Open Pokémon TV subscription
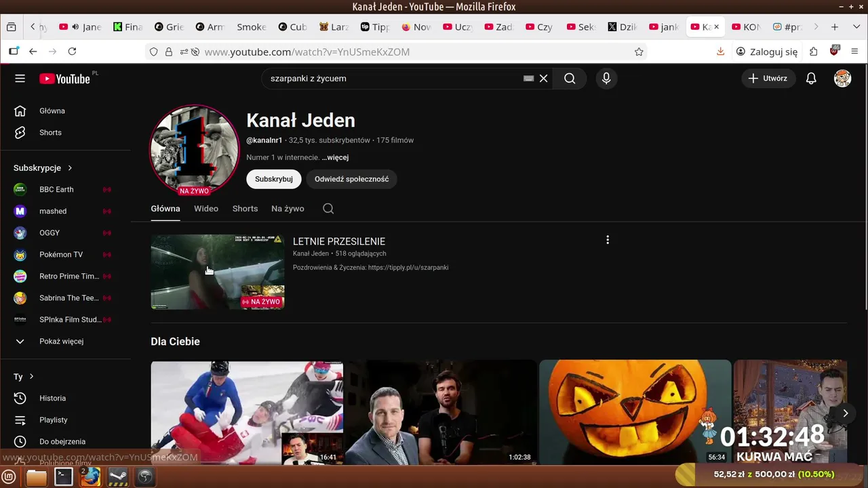Viewport: 868px width, 488px height. pos(61,255)
